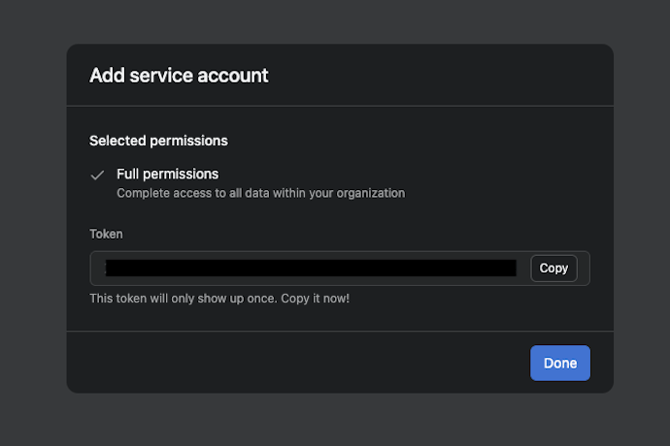Image resolution: width=670 pixels, height=446 pixels.
Task: Click the Selected permissions heading
Action: [x=158, y=141]
